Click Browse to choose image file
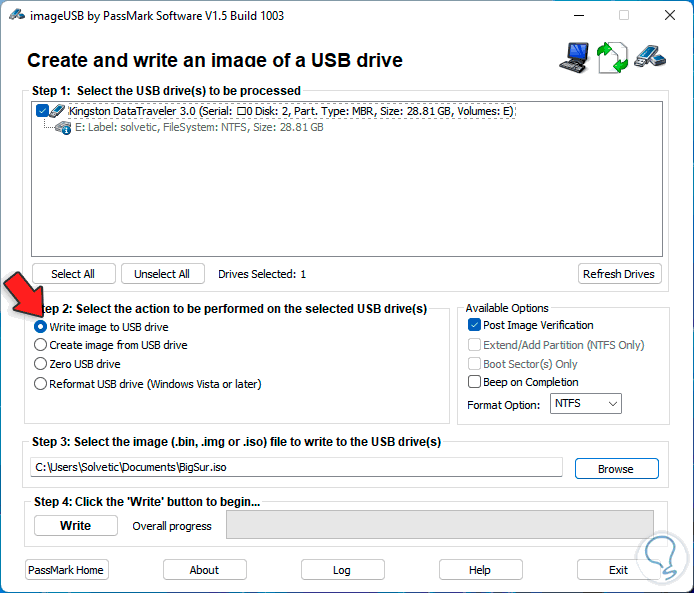Image resolution: width=694 pixels, height=593 pixels. (617, 469)
